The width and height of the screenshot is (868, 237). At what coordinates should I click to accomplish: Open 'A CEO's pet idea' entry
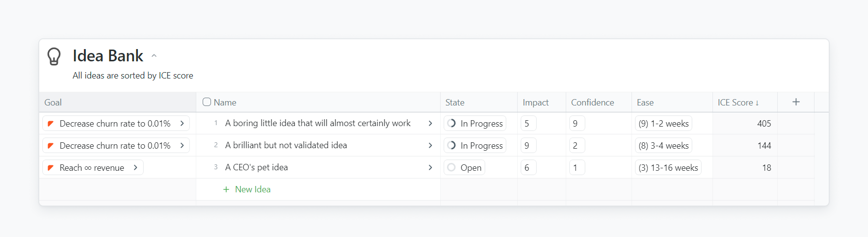(257, 167)
